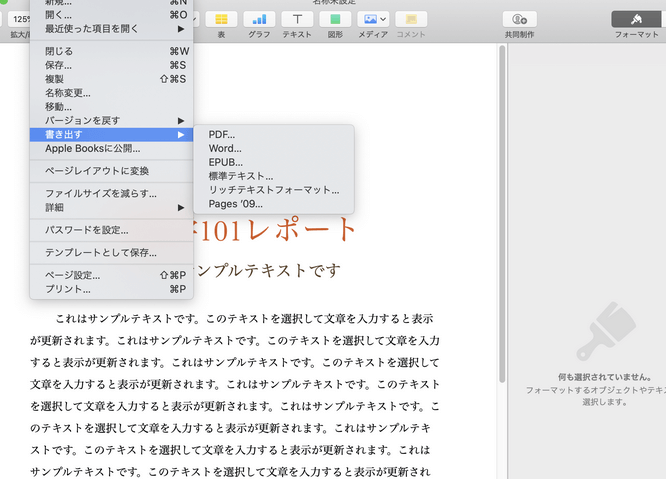Select Pages '09... export option
Viewport: 666px width, 479px height.
click(x=236, y=204)
